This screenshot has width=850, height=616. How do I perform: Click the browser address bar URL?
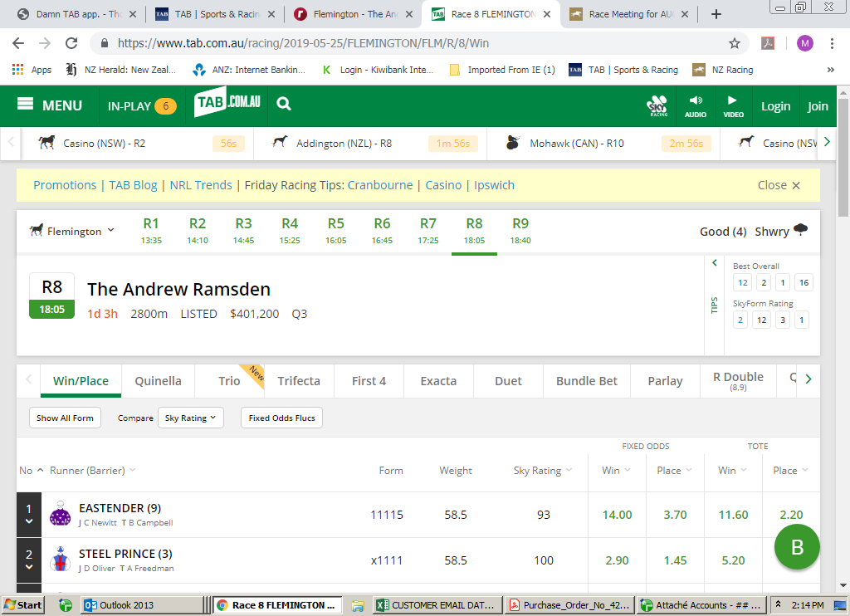(304, 43)
